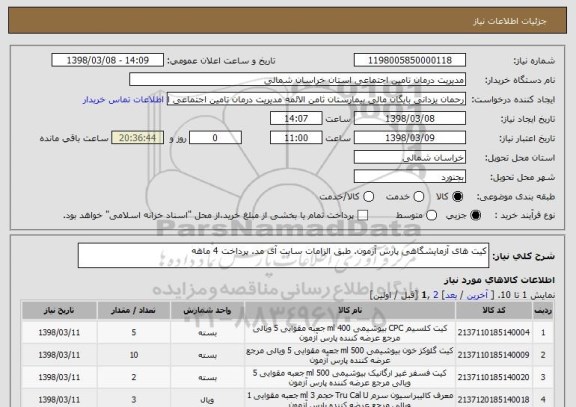
Task: Click the نام دستگاه خریدار field
Action: pyautogui.click(x=298, y=80)
